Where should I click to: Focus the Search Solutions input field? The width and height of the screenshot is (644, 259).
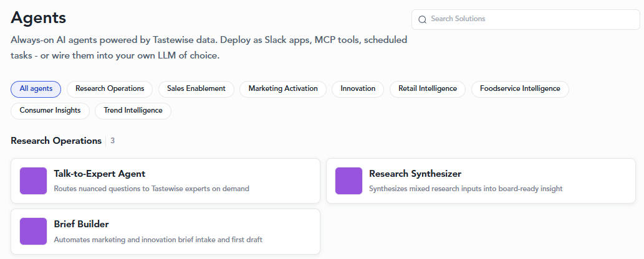526,20
